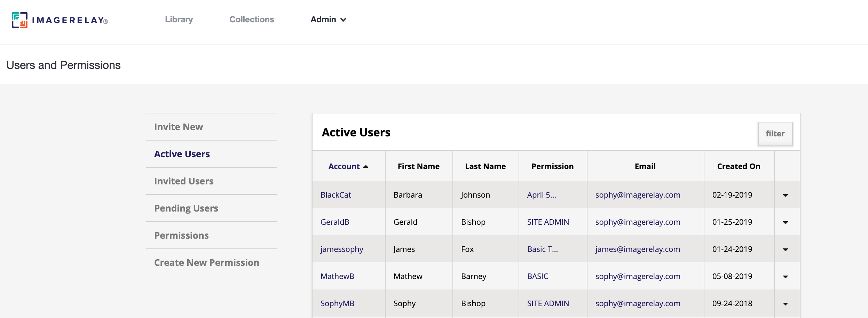
Task: Switch to the Collections section
Action: [x=252, y=19]
